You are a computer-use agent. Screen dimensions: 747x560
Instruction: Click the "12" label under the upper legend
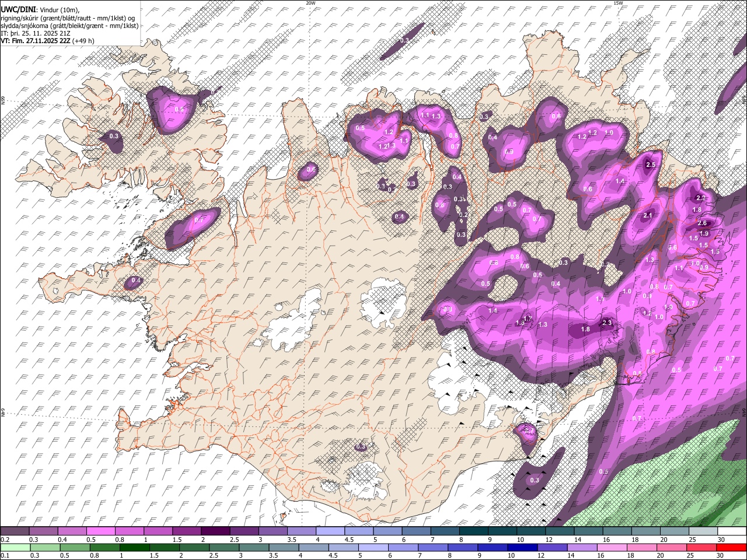[549, 540]
